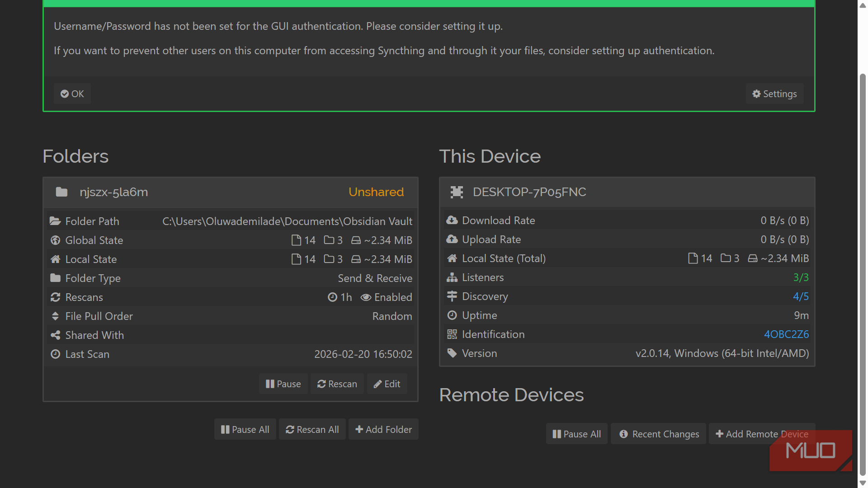868x488 pixels.
Task: Edit the njszx-5la6m folder
Action: (387, 384)
